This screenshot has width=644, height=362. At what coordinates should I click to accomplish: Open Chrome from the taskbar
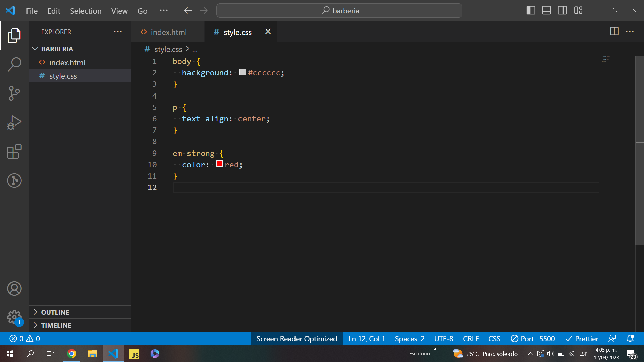click(72, 354)
